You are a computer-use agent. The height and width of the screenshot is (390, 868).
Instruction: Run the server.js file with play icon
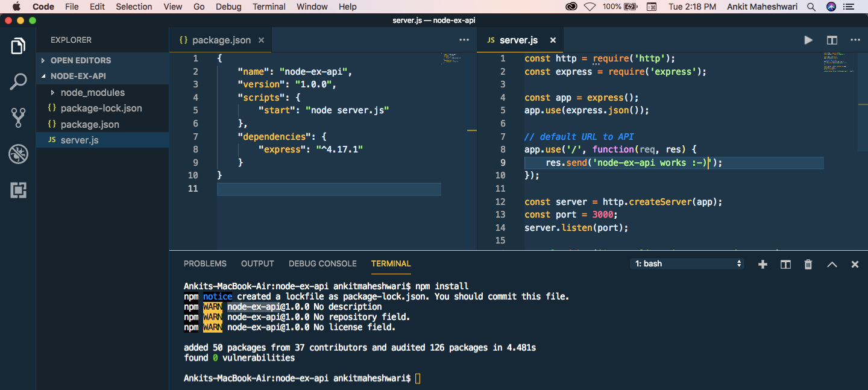808,40
